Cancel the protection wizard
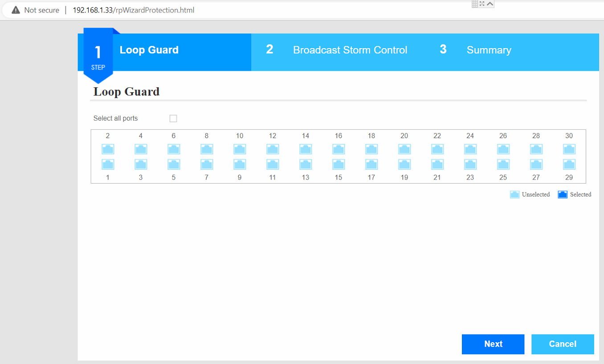The image size is (604, 364). (562, 344)
